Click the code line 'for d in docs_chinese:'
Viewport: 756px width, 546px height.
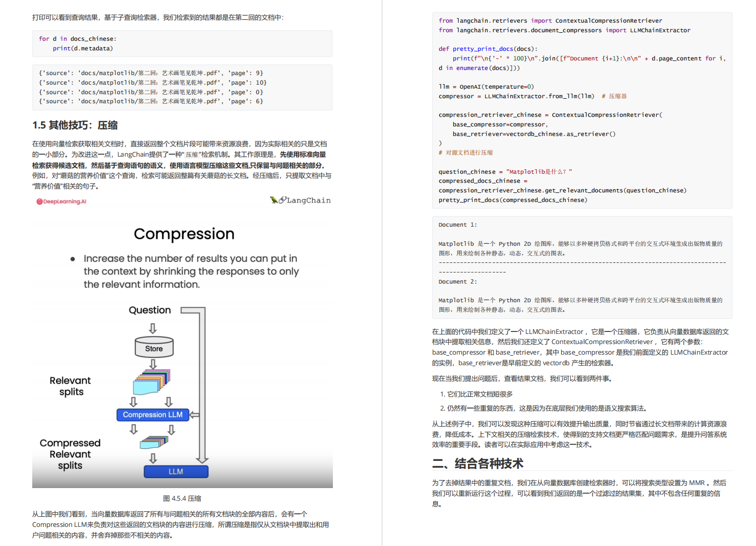click(x=78, y=39)
